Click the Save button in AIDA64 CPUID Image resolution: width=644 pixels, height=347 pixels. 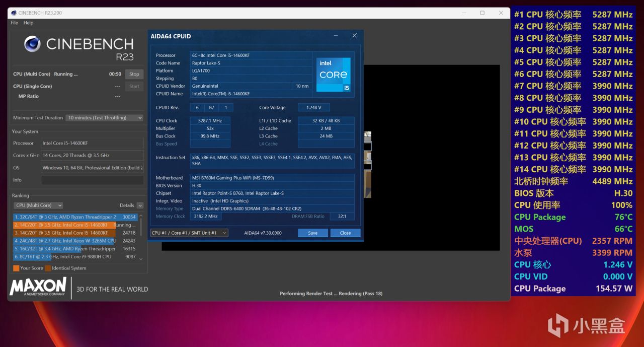313,233
